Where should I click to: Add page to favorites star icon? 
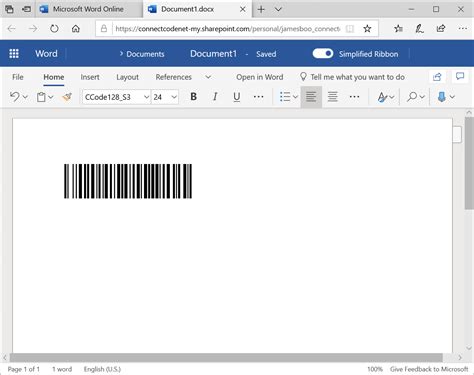tap(367, 29)
